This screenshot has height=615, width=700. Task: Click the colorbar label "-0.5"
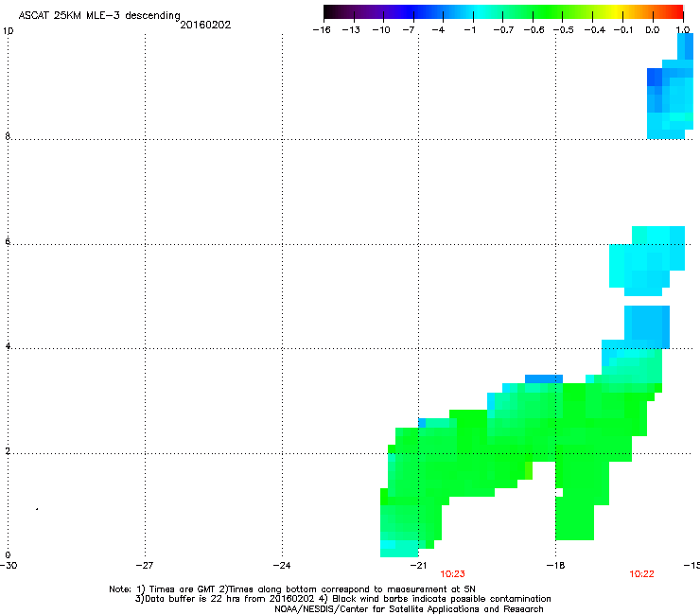pyautogui.click(x=564, y=30)
